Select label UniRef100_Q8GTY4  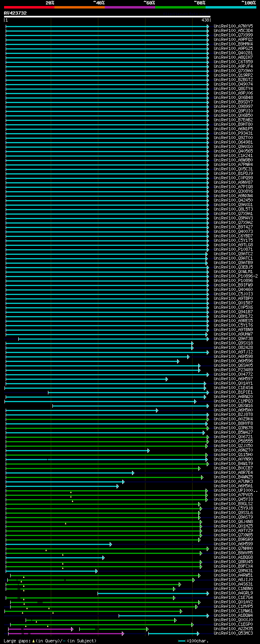(233, 88)
